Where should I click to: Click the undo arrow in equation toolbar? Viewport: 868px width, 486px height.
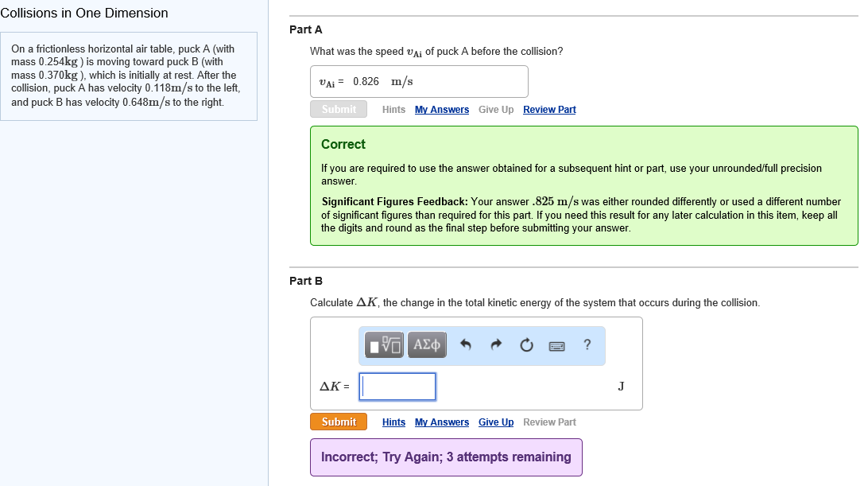pyautogui.click(x=467, y=345)
